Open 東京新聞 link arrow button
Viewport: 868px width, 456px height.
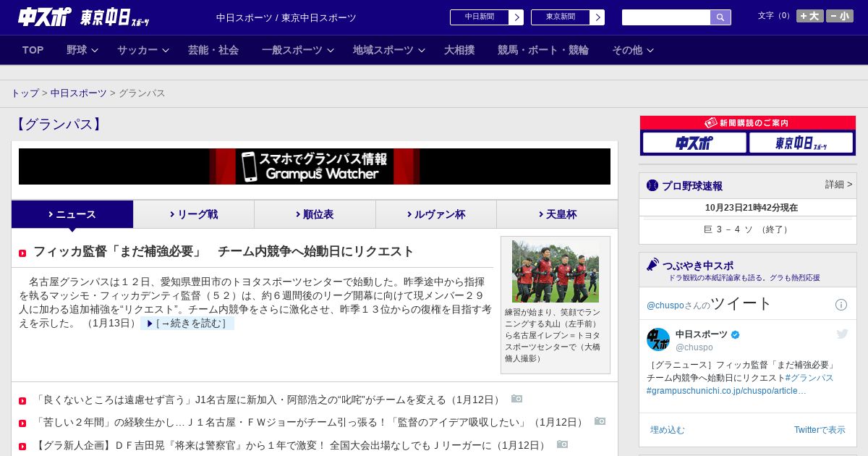[597, 17]
